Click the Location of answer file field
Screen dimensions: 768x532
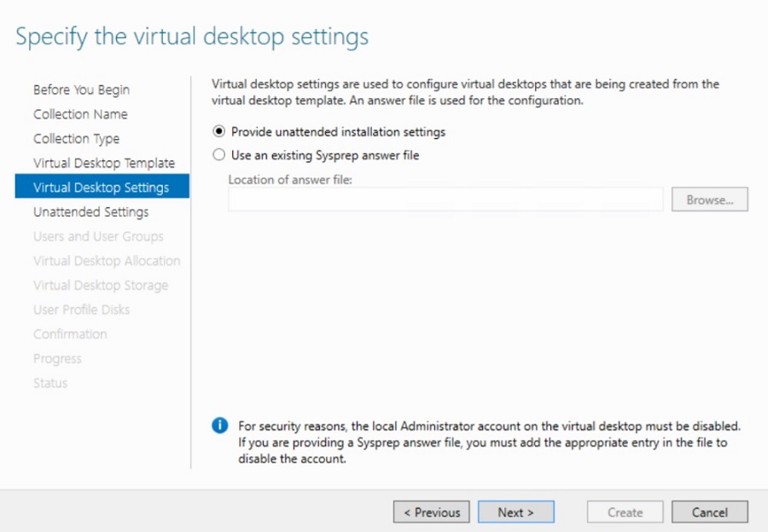tap(445, 199)
